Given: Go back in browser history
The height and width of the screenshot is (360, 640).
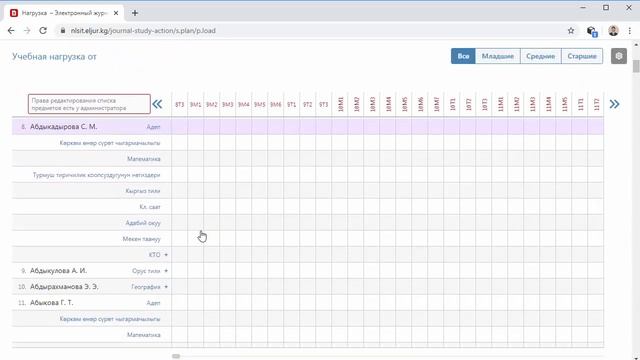Looking at the screenshot, I should pos(11,31).
